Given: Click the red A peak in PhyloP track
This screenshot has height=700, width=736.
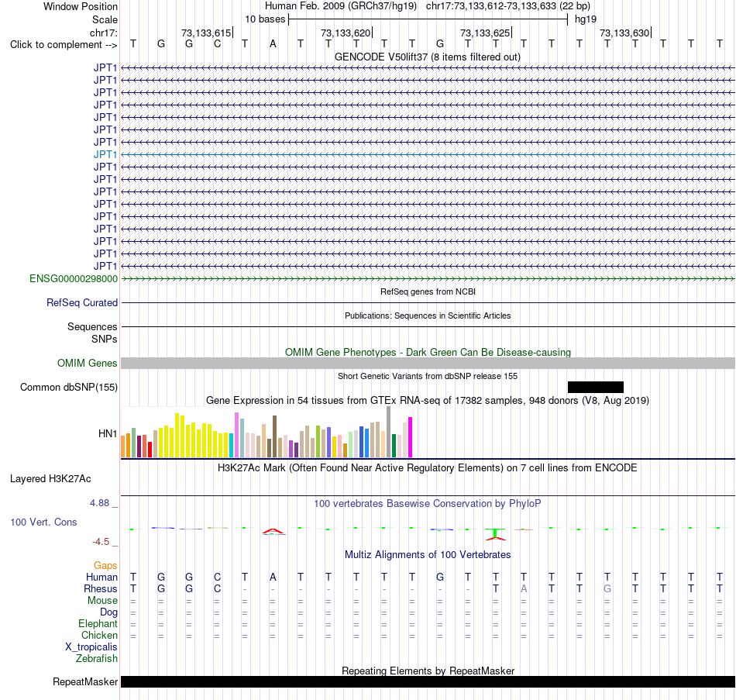Looking at the screenshot, I should click(273, 531).
